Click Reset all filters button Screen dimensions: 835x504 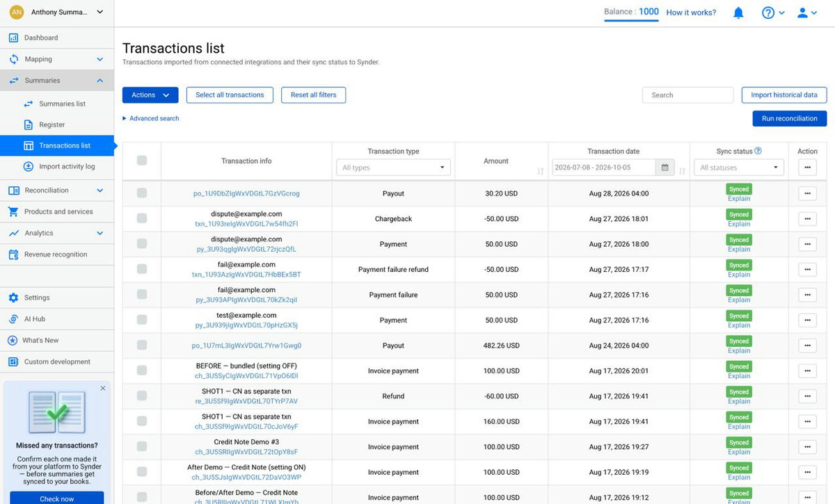[x=313, y=95]
